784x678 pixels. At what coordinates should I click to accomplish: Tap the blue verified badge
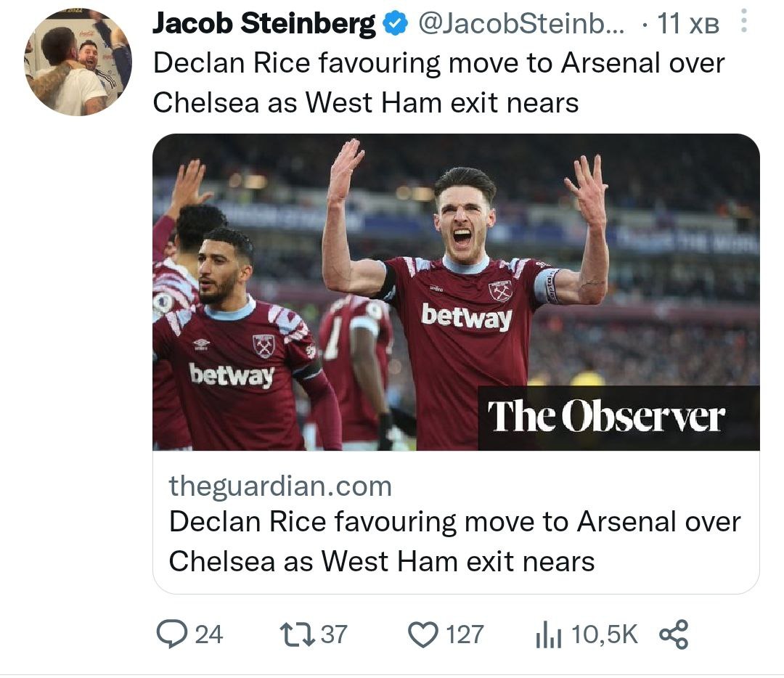pos(394,25)
